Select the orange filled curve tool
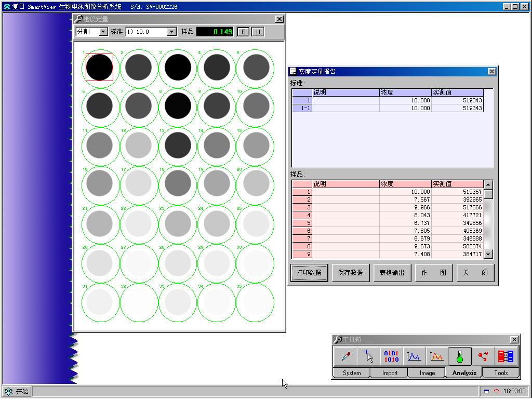The height and width of the screenshot is (399, 532). (x=437, y=356)
